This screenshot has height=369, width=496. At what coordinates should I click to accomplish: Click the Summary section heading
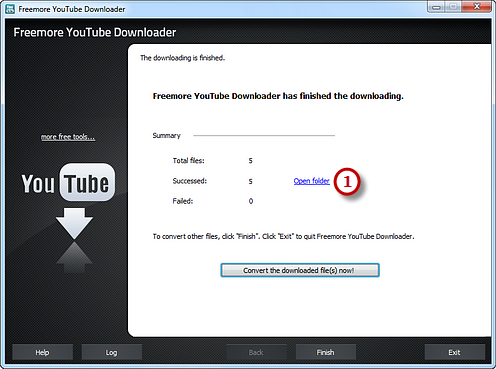point(166,136)
